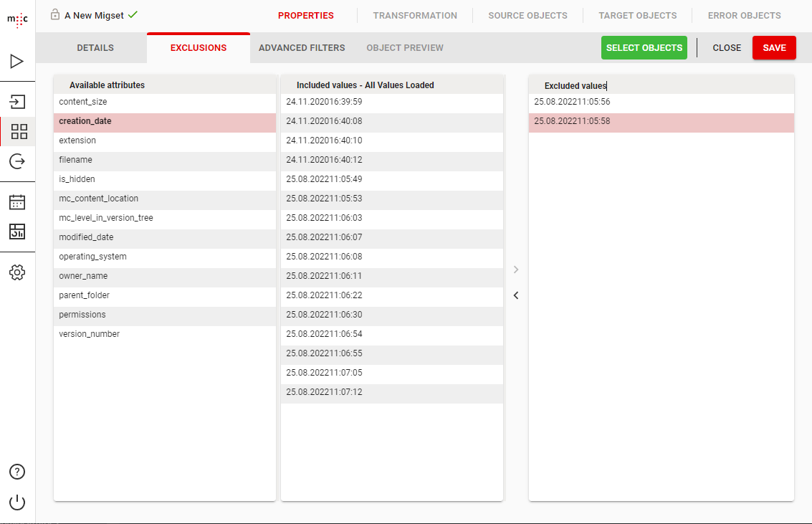Switch to the Transformation tab

point(415,15)
